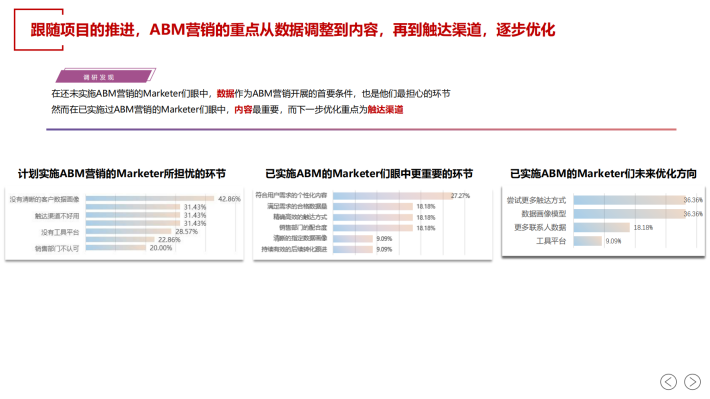Click the purple-to-red gradient divider line
The width and height of the screenshot is (710, 399).
coord(361,130)
